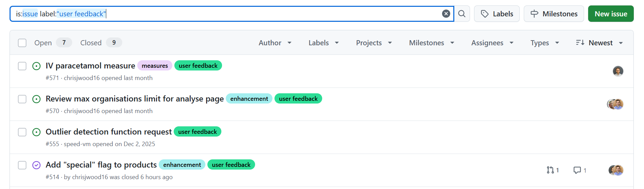Open the Milestones page button
The image size is (644, 189).
(x=554, y=14)
